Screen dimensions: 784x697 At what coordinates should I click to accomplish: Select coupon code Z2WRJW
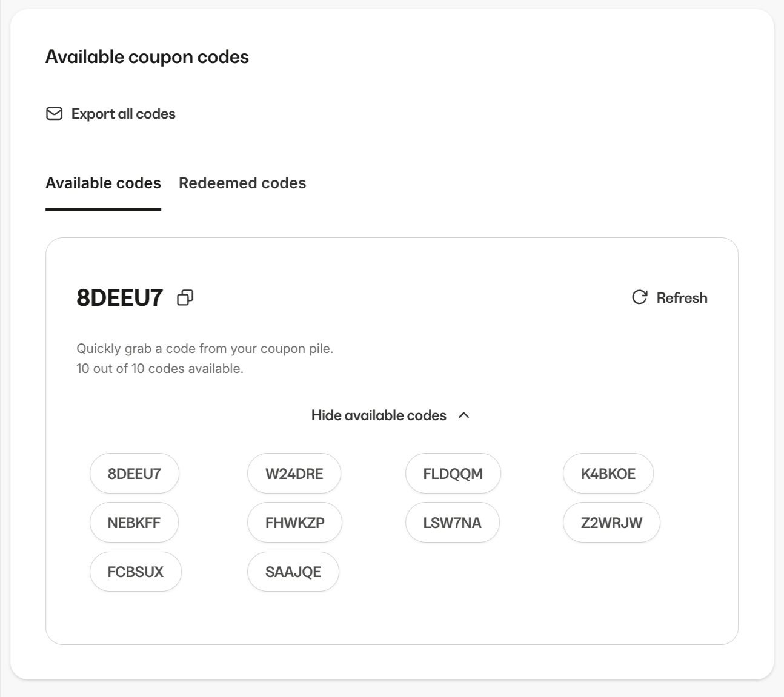pos(611,522)
